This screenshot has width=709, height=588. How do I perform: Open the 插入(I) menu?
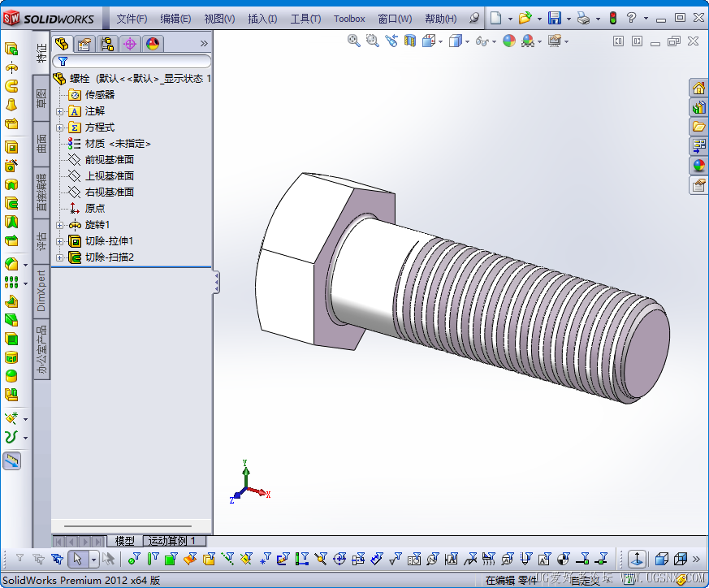click(x=262, y=19)
